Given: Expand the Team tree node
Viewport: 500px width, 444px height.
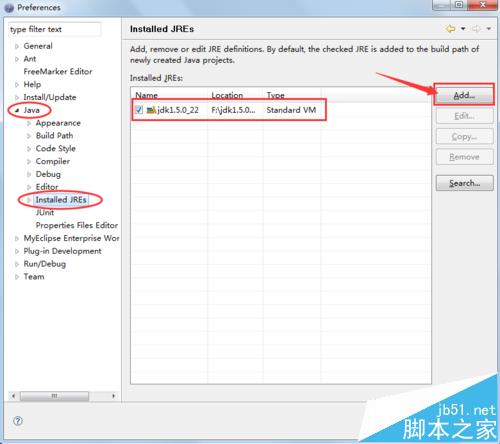Looking at the screenshot, I should pos(17,277).
